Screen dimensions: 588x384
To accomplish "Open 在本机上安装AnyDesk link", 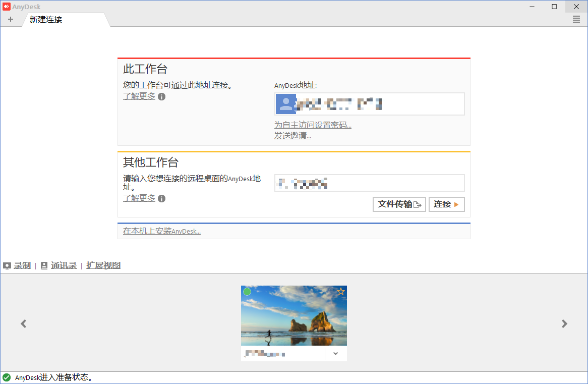I will [x=162, y=231].
